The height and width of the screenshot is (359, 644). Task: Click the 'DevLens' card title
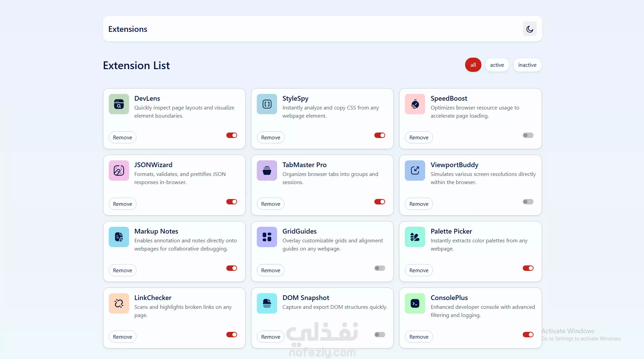[x=147, y=98]
